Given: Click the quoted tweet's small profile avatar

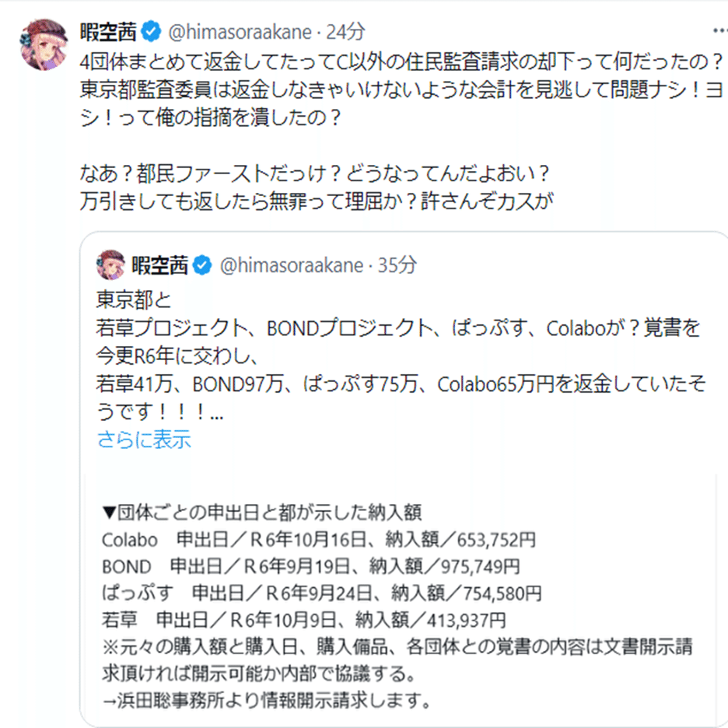Looking at the screenshot, I should pyautogui.click(x=111, y=265).
